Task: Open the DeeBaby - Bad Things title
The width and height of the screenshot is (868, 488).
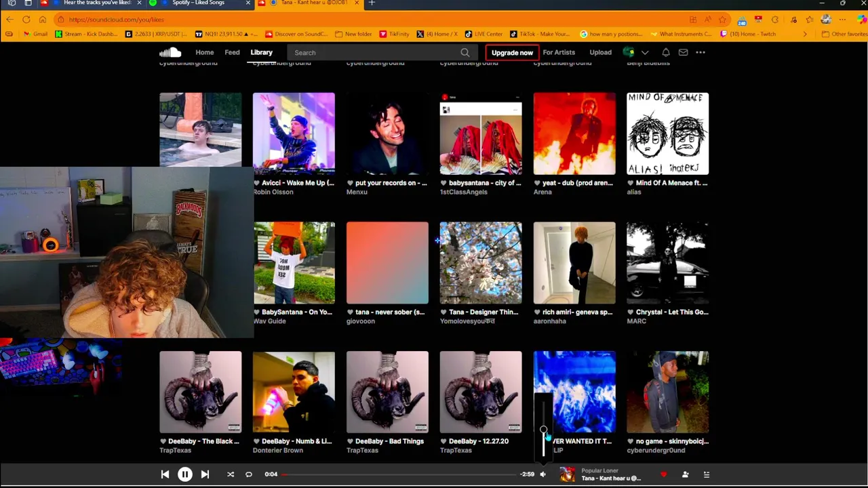Action: 389,441
